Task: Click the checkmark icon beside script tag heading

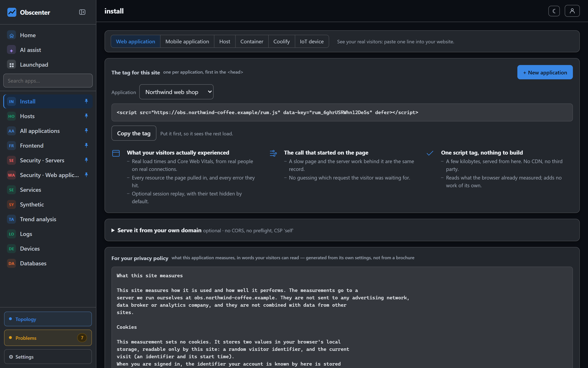Action: pyautogui.click(x=430, y=153)
